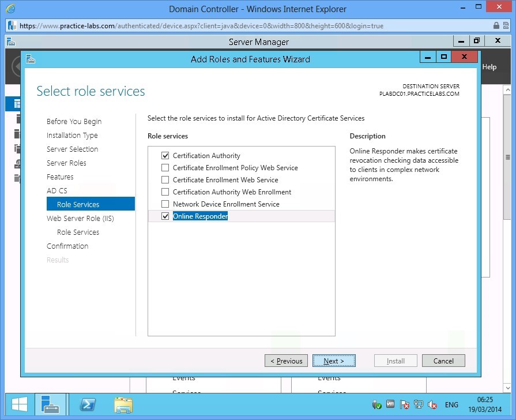This screenshot has height=420, width=516.
Task: Select the Confirmation wizard step
Action: [67, 246]
